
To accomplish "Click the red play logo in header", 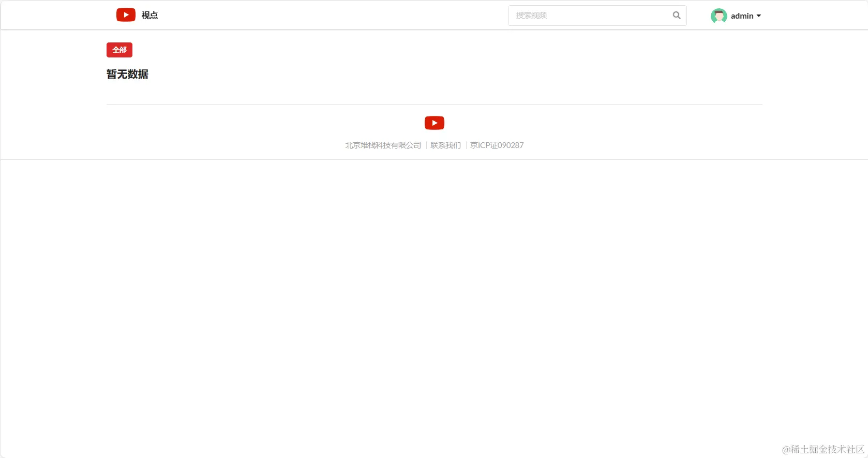I will click(126, 15).
